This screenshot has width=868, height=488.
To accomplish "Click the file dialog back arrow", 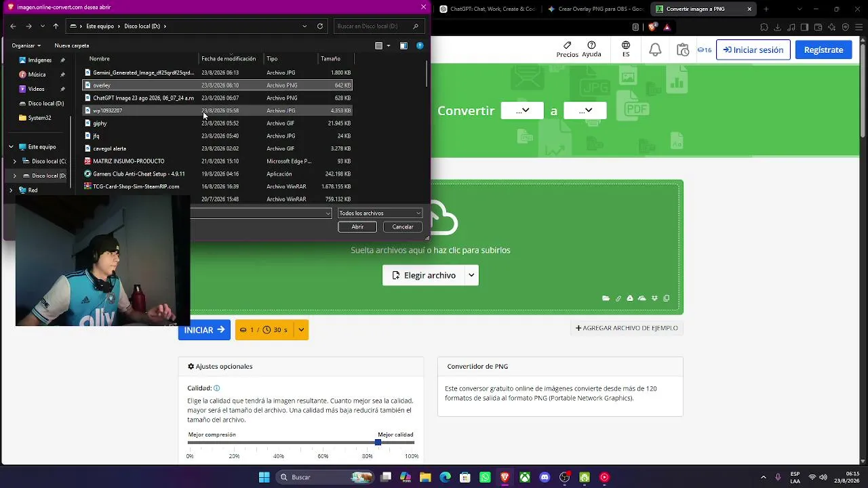I will tap(13, 26).
